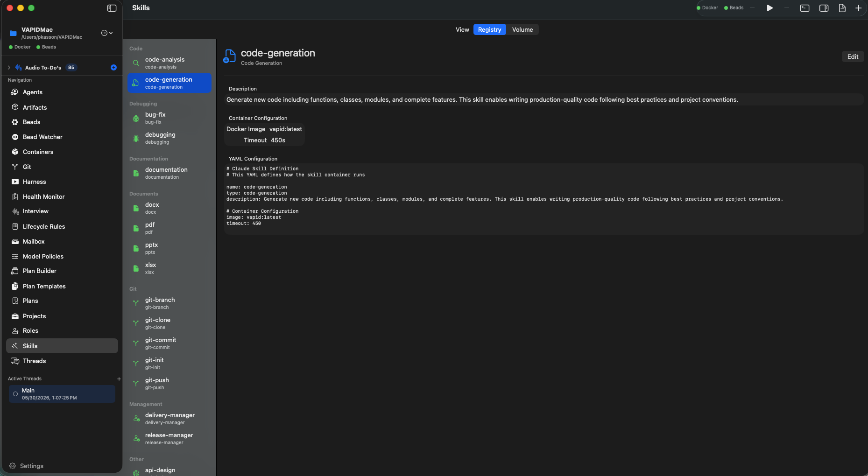Viewport: 868px width, 476px height.
Task: Click the Docker status indicator in top toolbar
Action: coord(707,8)
